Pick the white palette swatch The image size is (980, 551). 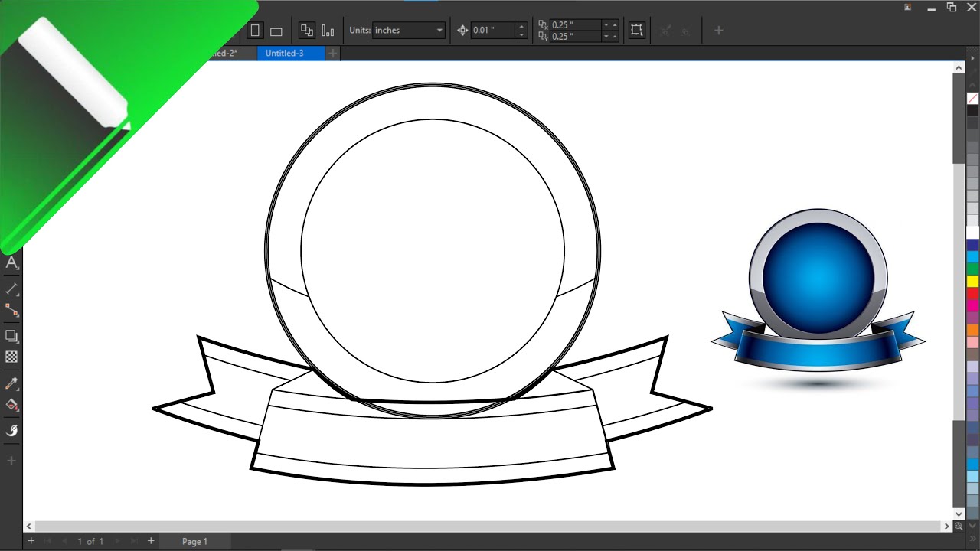(972, 232)
